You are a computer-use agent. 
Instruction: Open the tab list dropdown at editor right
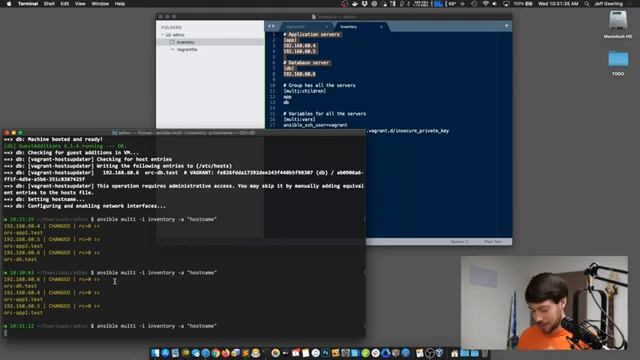[507, 26]
